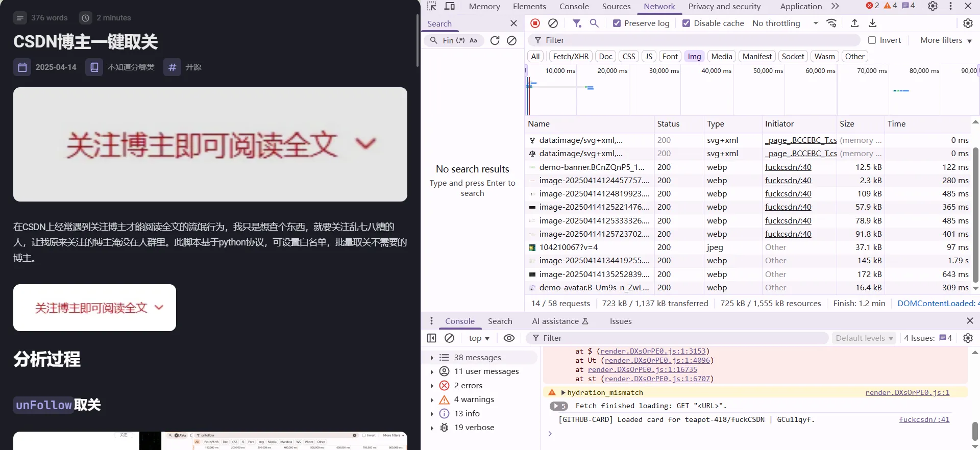This screenshot has height=450, width=980.
Task: Click the hashtag tag icon beside 开源
Action: 173,67
